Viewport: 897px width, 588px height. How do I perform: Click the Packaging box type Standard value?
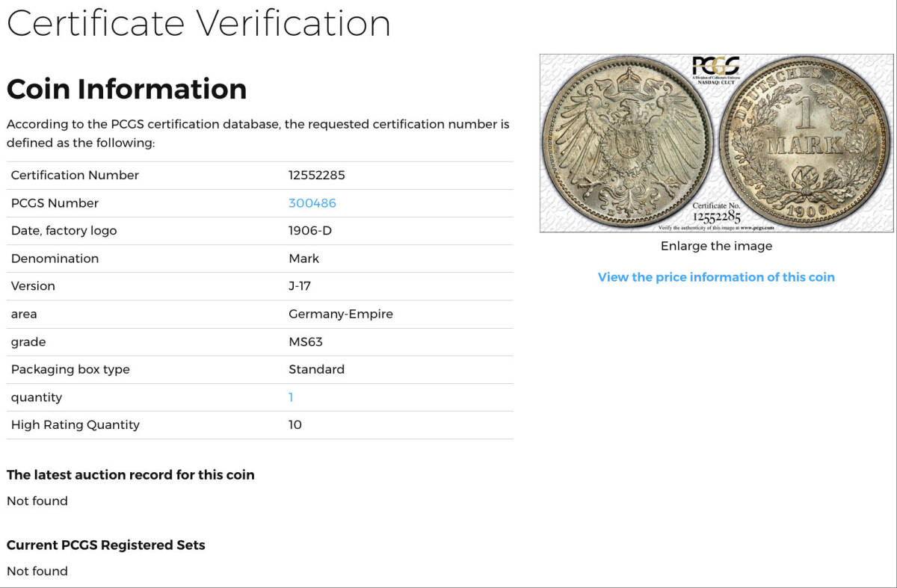(x=316, y=370)
